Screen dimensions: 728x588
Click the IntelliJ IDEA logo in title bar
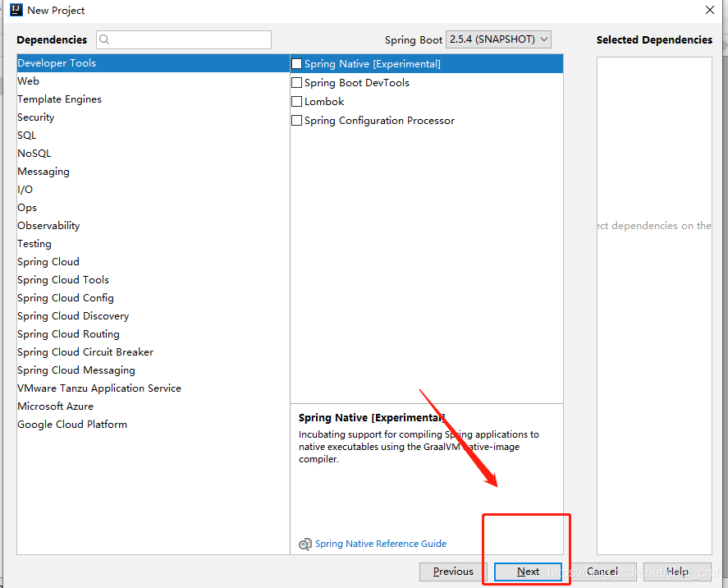16,10
